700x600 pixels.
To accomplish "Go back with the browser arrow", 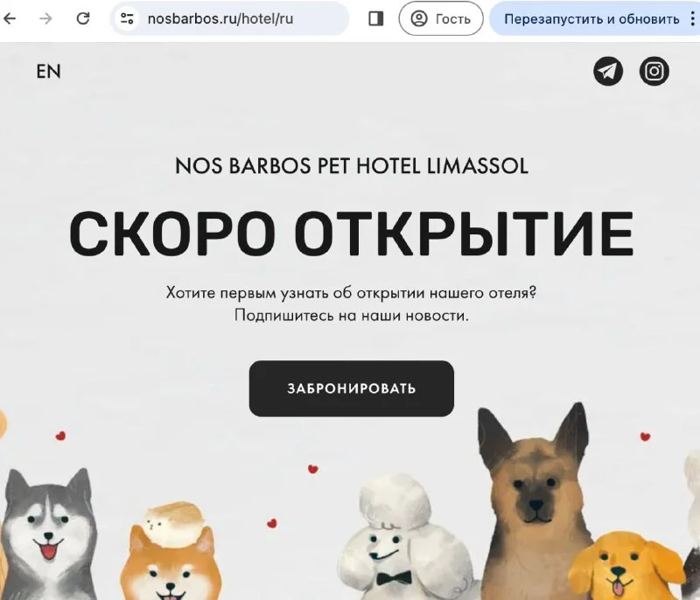I will tap(10, 18).
